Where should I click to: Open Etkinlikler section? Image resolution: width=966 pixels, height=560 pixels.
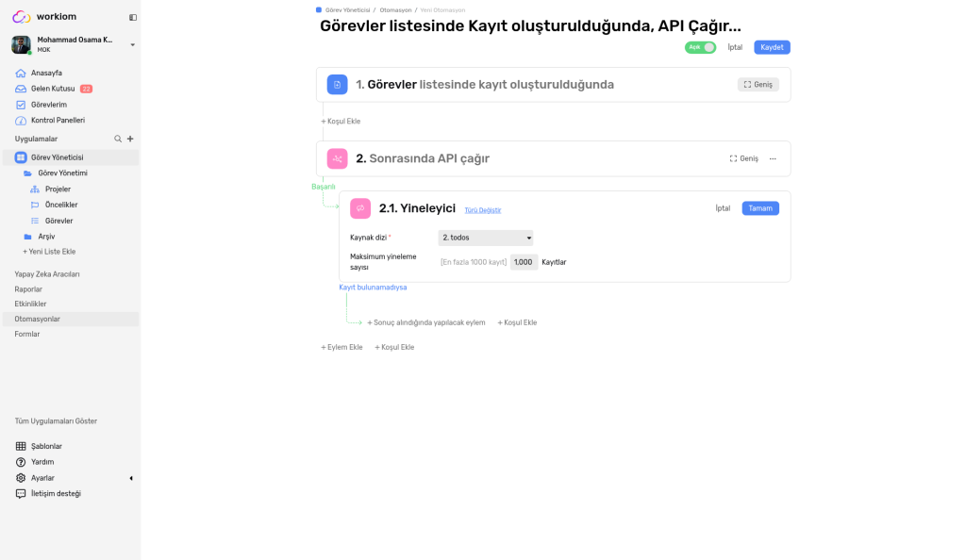point(30,304)
